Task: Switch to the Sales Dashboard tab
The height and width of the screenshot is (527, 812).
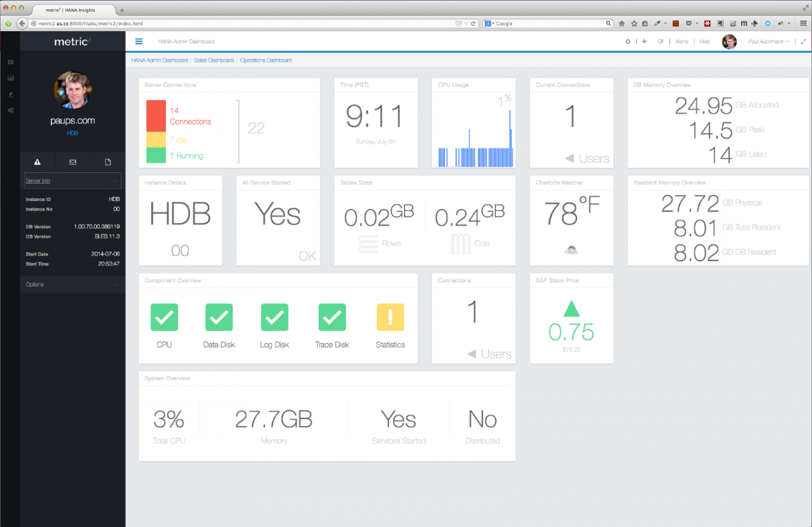Action: (x=214, y=60)
